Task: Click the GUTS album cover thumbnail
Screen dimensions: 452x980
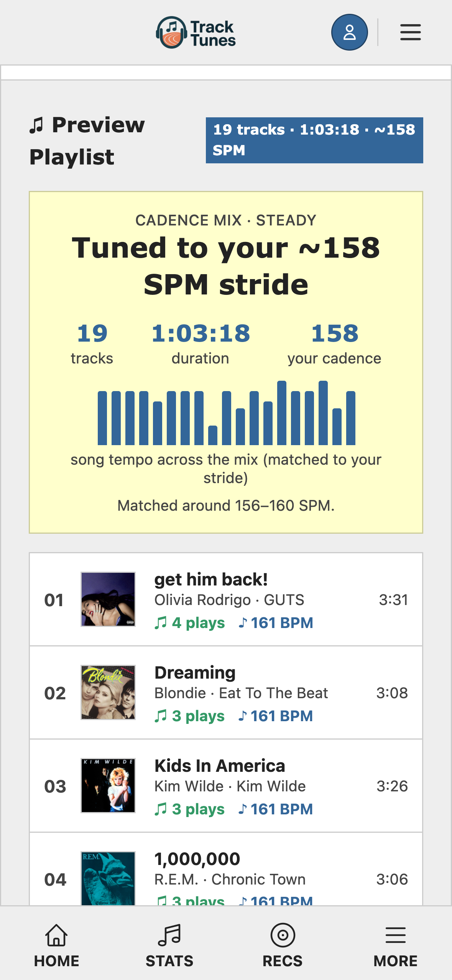Action: click(x=108, y=599)
